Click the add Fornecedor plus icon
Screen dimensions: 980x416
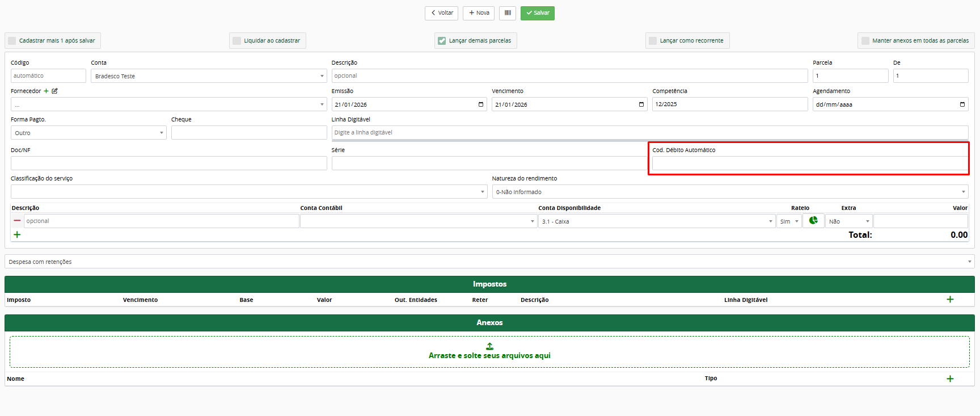tap(47, 91)
